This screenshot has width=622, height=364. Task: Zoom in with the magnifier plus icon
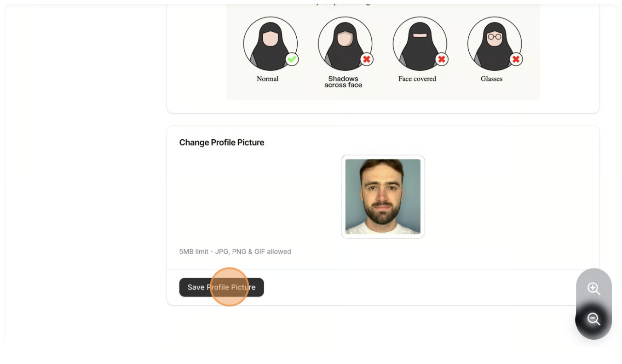coord(593,289)
